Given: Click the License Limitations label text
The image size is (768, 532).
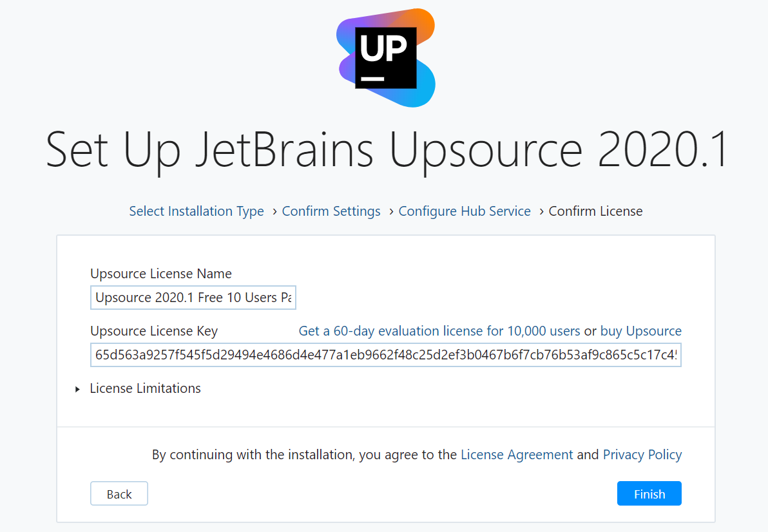Looking at the screenshot, I should (146, 388).
